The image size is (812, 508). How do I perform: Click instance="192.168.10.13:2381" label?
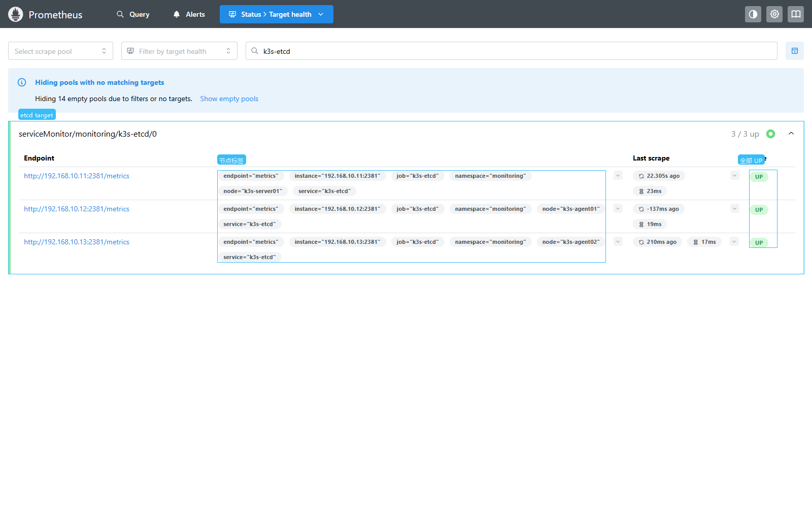pyautogui.click(x=337, y=242)
